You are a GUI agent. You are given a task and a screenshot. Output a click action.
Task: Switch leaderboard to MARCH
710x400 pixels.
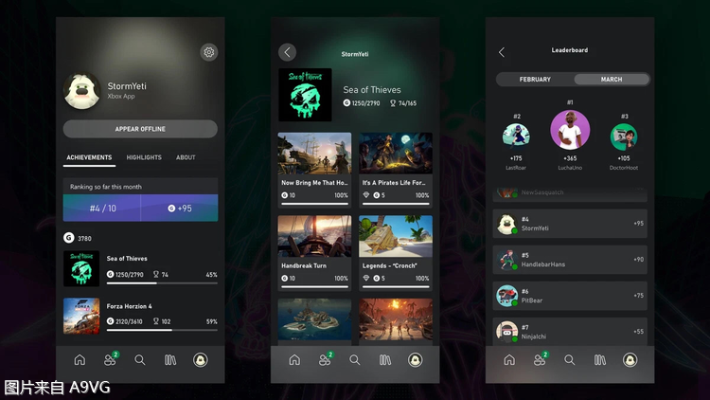pyautogui.click(x=611, y=79)
